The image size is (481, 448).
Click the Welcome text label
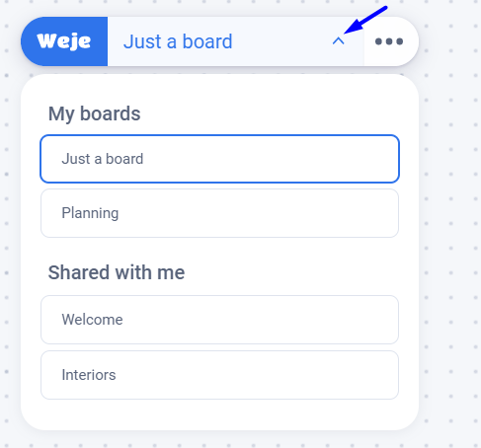[x=93, y=320]
